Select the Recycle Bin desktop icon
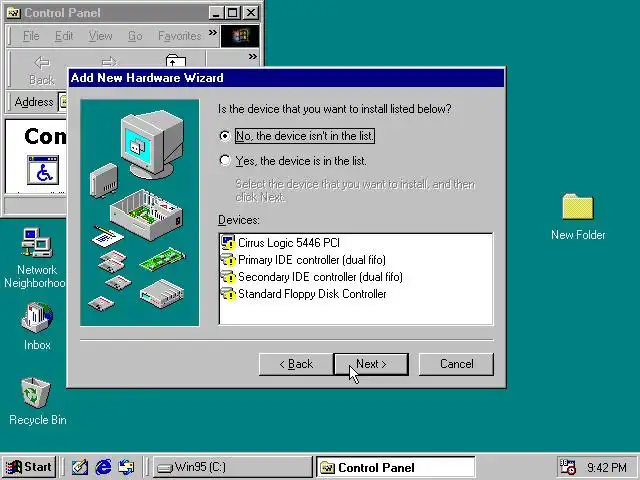Screen dimensions: 640x480 coord(37,402)
